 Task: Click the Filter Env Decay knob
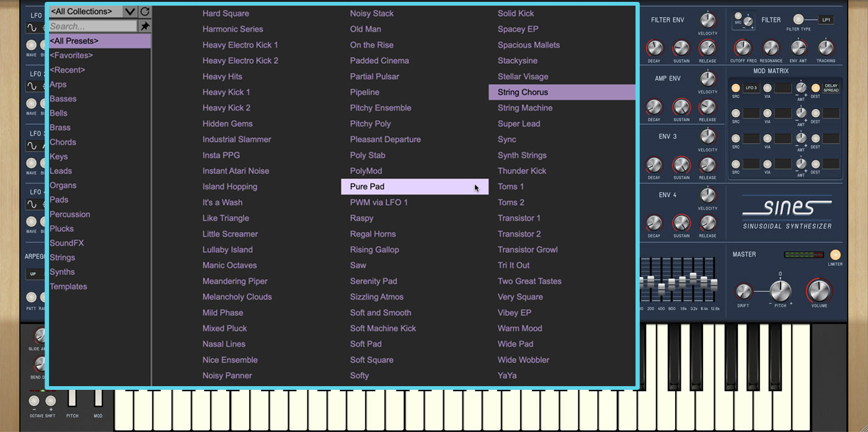point(654,48)
